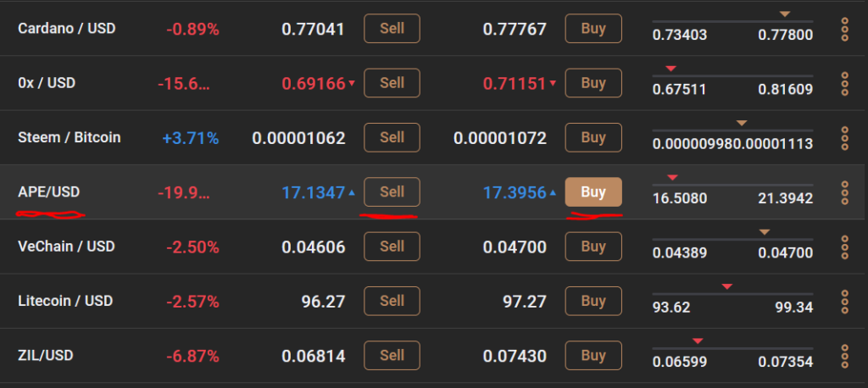Open three-dot menu for 0x / USD
This screenshot has width=868, height=388.
pyautogui.click(x=845, y=84)
